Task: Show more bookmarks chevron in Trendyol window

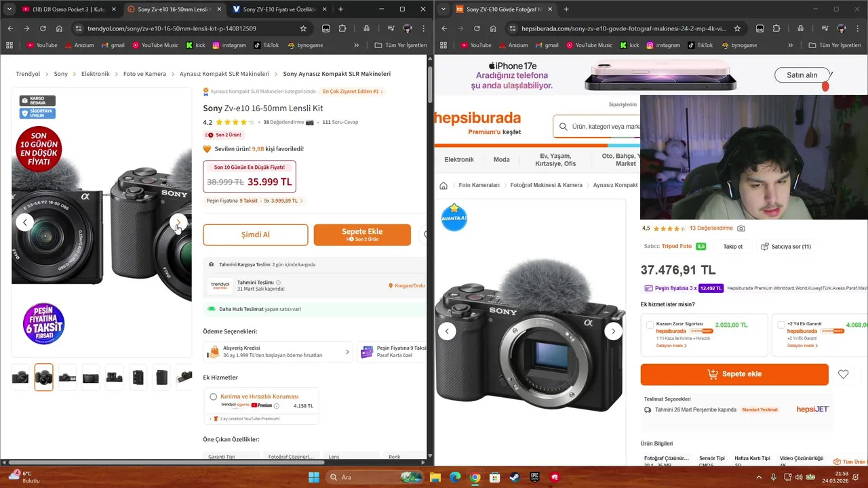Action: (x=357, y=45)
